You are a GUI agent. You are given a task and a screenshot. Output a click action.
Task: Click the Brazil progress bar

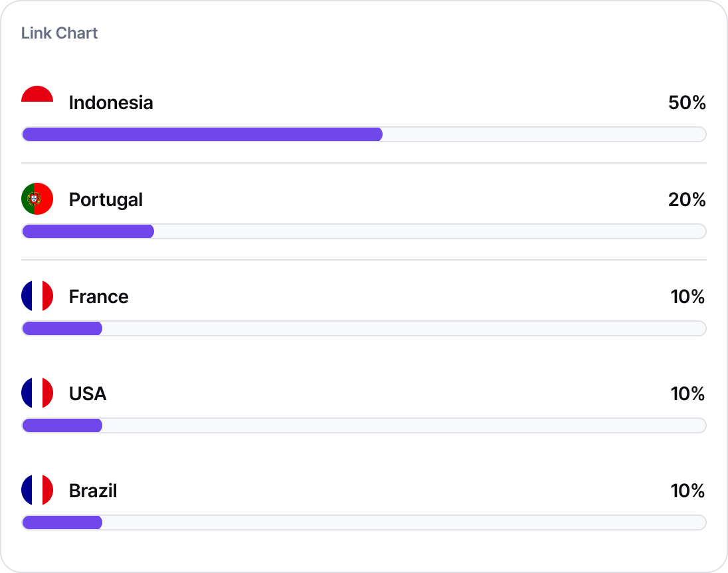click(x=363, y=522)
